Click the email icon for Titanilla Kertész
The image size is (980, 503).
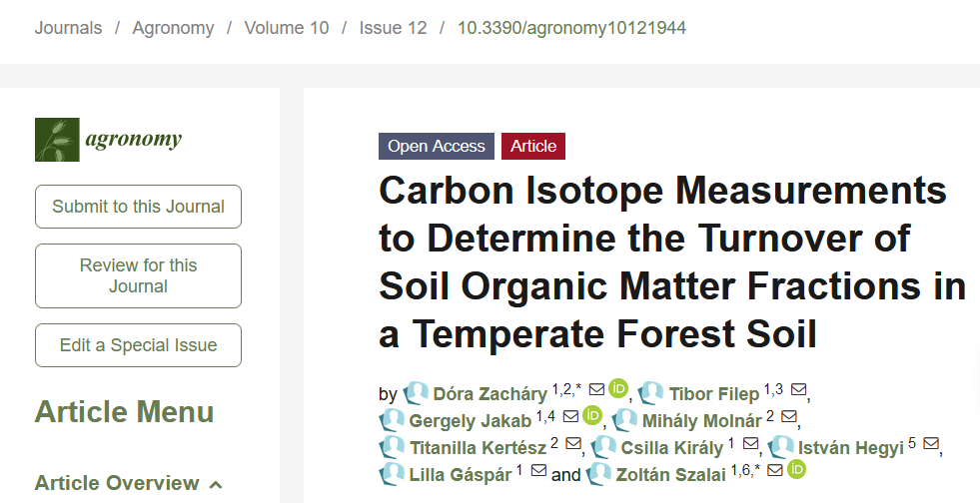pyautogui.click(x=573, y=443)
